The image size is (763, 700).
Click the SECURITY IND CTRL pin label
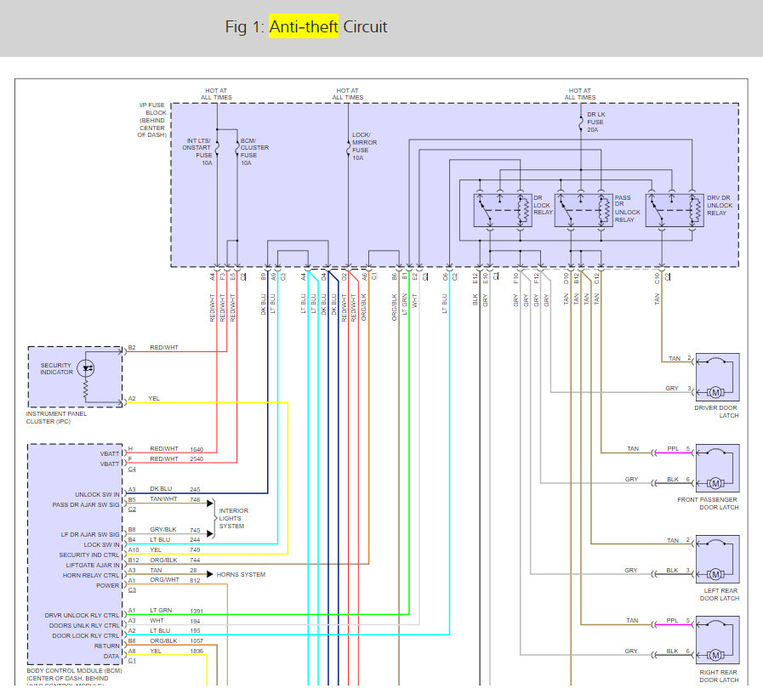point(89,555)
